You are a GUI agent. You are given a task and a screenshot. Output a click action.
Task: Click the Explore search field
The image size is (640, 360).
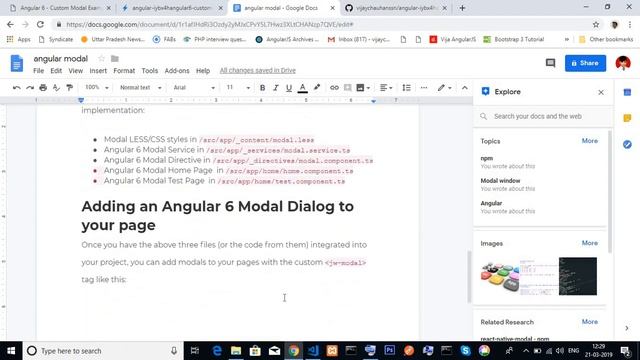[x=543, y=116]
